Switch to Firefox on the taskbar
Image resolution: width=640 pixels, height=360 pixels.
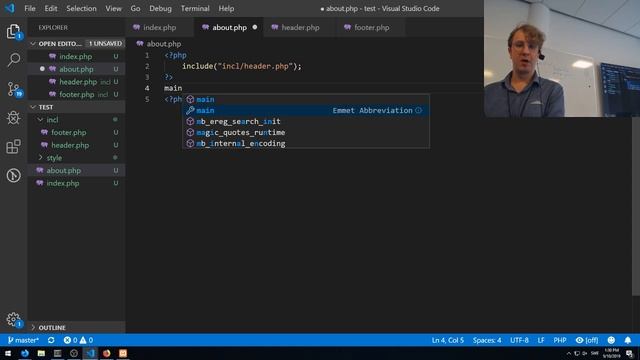[107, 353]
